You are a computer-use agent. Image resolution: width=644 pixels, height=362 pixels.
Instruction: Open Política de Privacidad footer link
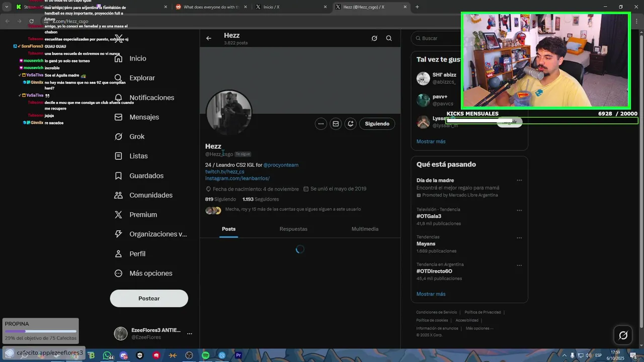click(x=482, y=312)
